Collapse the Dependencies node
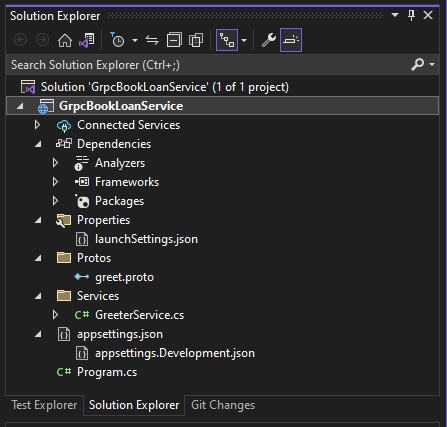 click(38, 144)
